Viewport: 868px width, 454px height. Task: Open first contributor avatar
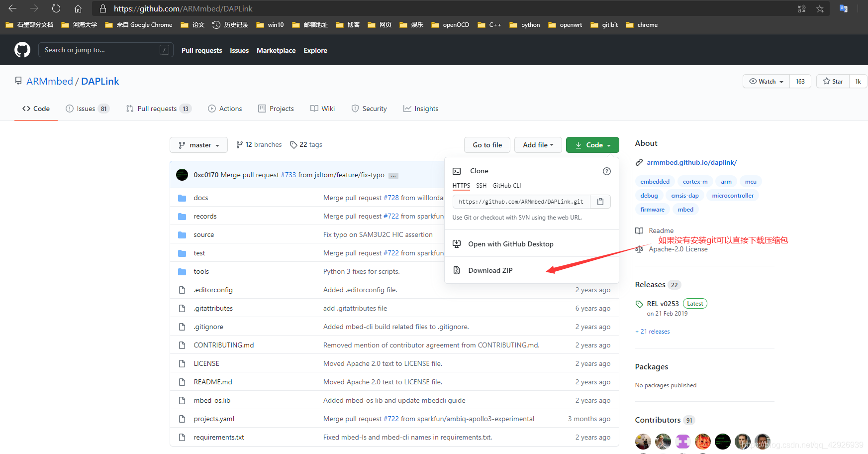[x=643, y=441]
